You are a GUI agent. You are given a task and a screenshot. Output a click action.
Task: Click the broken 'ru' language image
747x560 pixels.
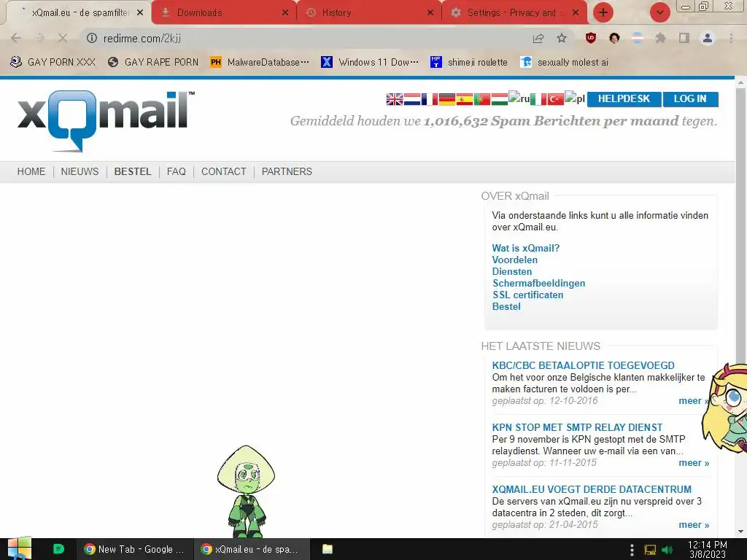coord(519,98)
